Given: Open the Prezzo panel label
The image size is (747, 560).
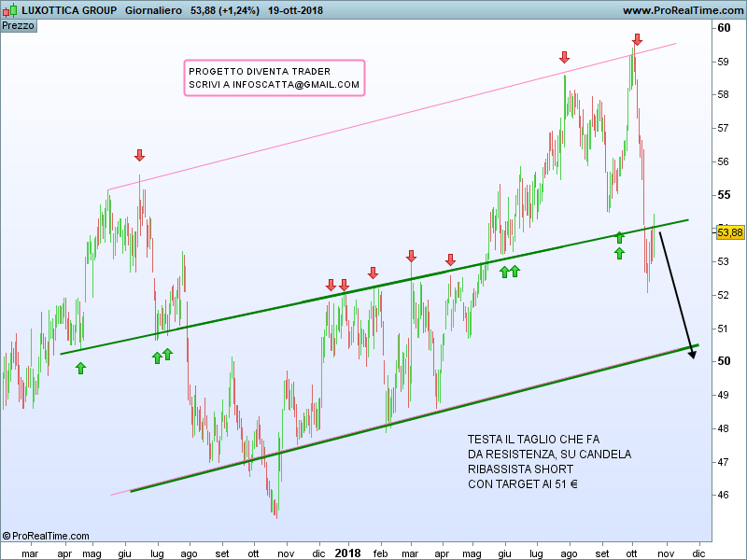Looking at the screenshot, I should pos(18,25).
